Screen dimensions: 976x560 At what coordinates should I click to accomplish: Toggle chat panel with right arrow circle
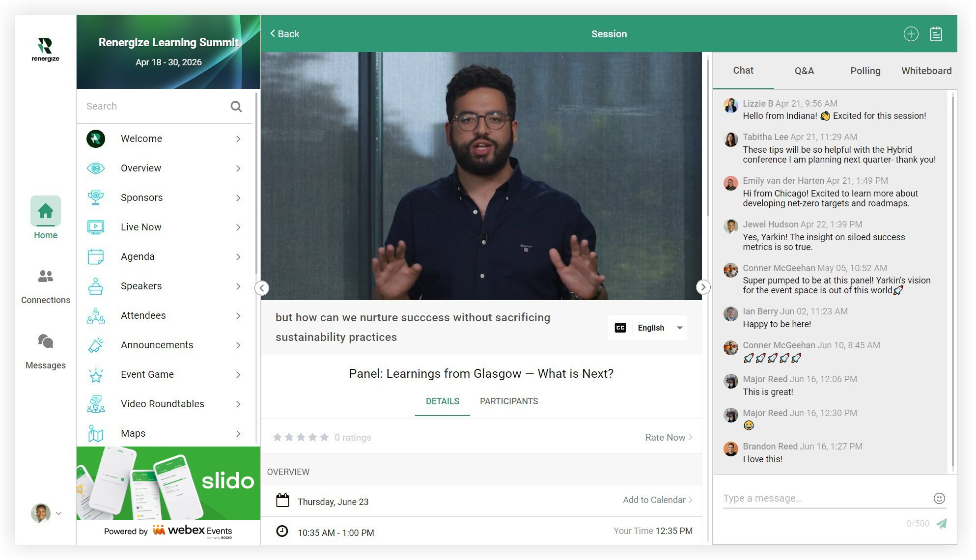pyautogui.click(x=703, y=287)
